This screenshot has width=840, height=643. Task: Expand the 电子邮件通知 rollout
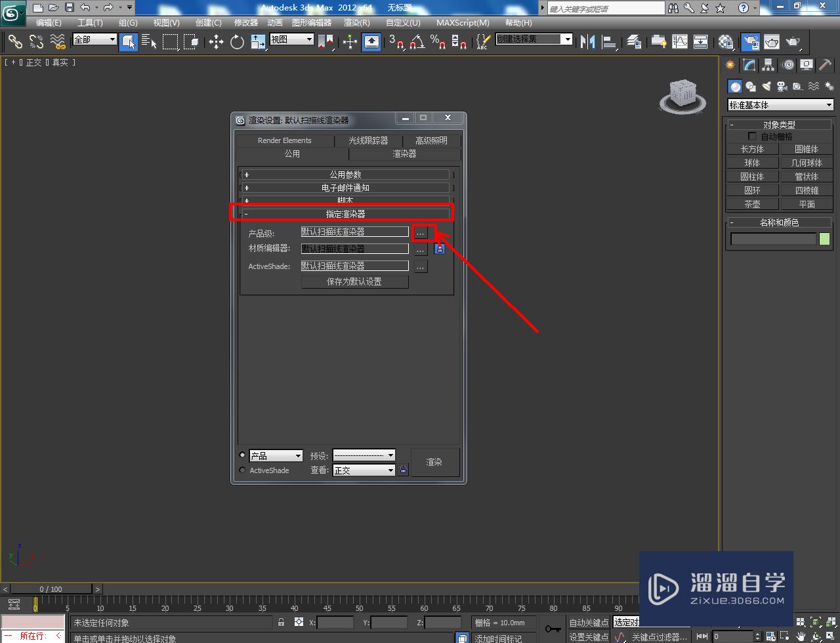click(x=346, y=188)
